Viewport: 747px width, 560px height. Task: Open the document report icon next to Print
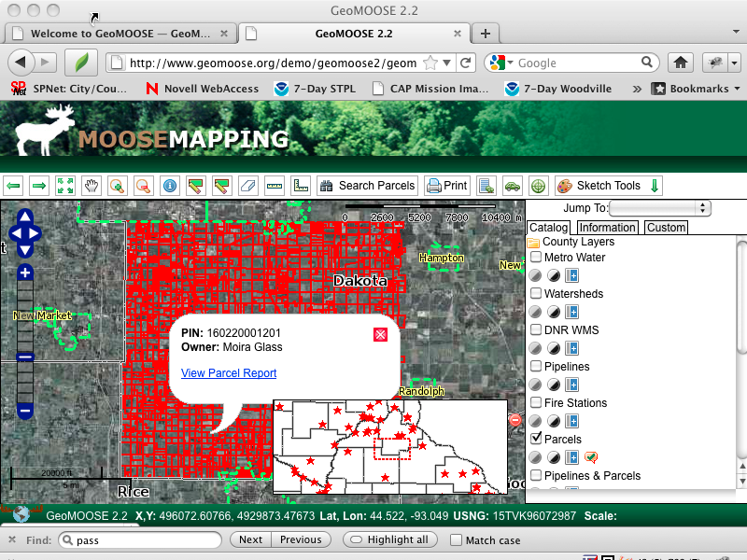pos(486,186)
